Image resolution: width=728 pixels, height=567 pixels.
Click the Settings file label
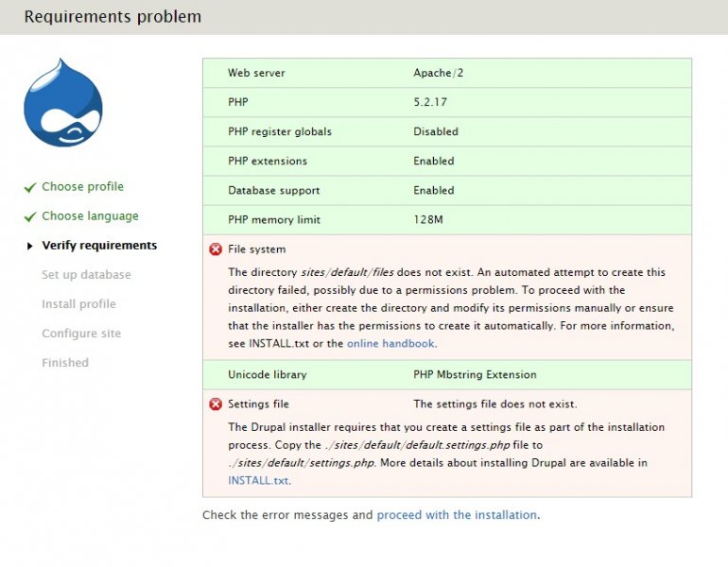click(258, 404)
